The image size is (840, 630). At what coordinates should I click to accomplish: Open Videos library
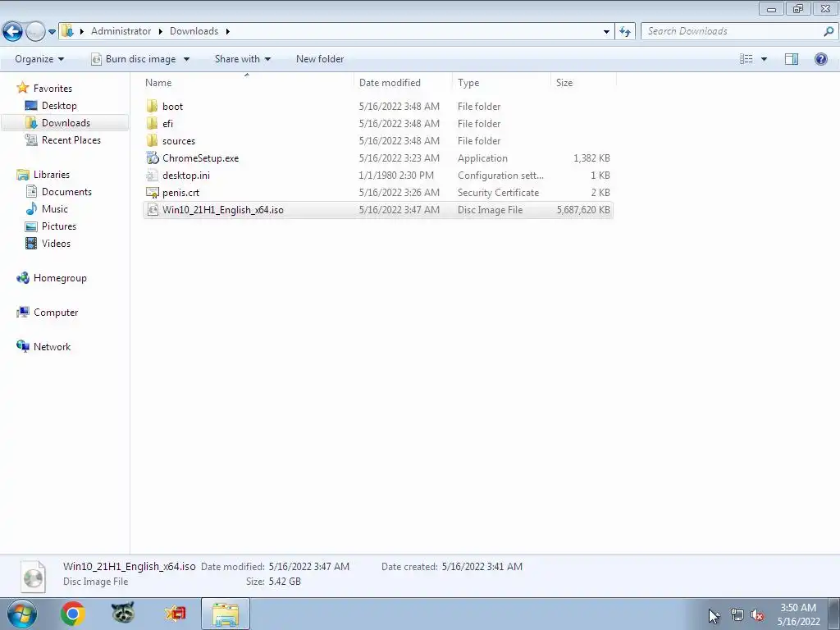click(x=56, y=243)
